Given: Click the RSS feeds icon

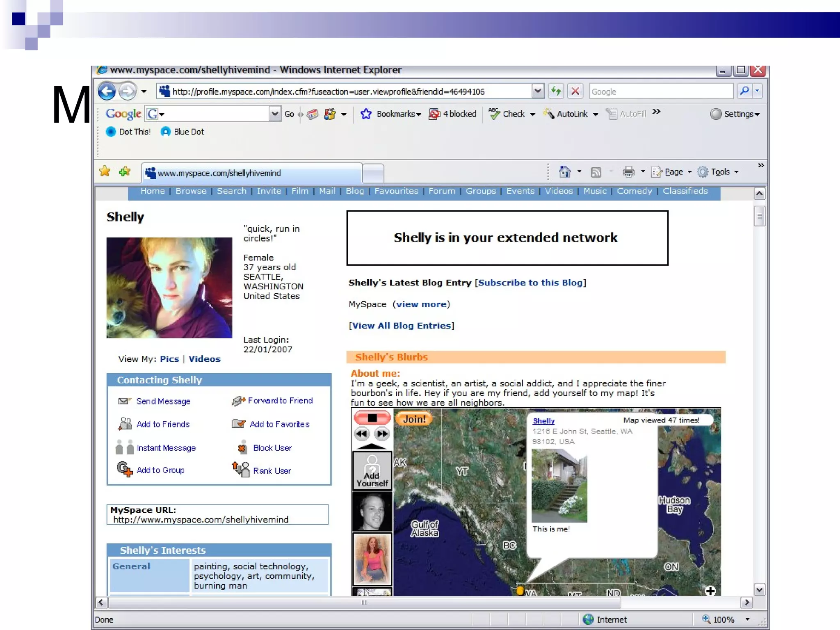Looking at the screenshot, I should click(x=596, y=172).
